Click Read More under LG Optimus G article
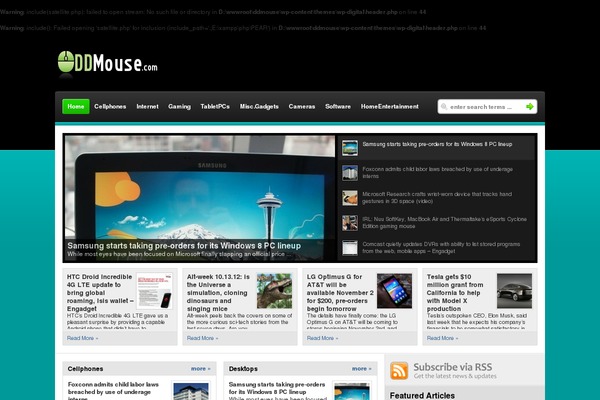The height and width of the screenshot is (400, 600). 322,338
